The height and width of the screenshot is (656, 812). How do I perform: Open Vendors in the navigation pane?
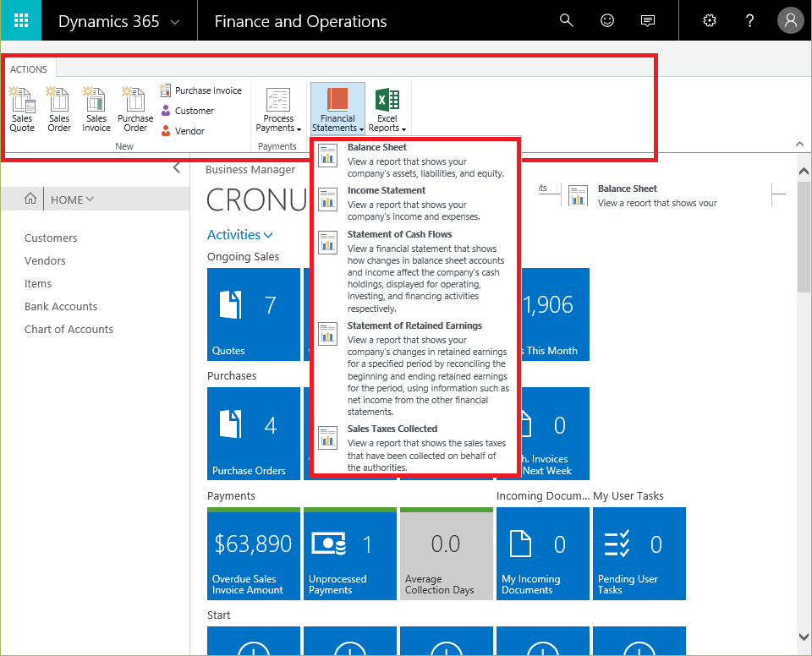click(x=45, y=260)
